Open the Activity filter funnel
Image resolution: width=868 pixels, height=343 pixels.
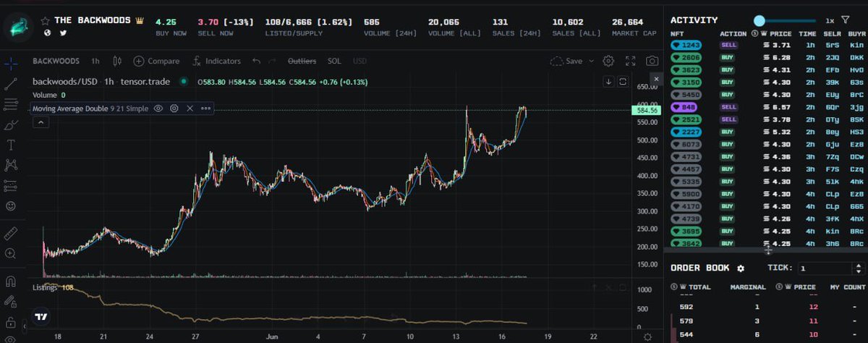845,20
